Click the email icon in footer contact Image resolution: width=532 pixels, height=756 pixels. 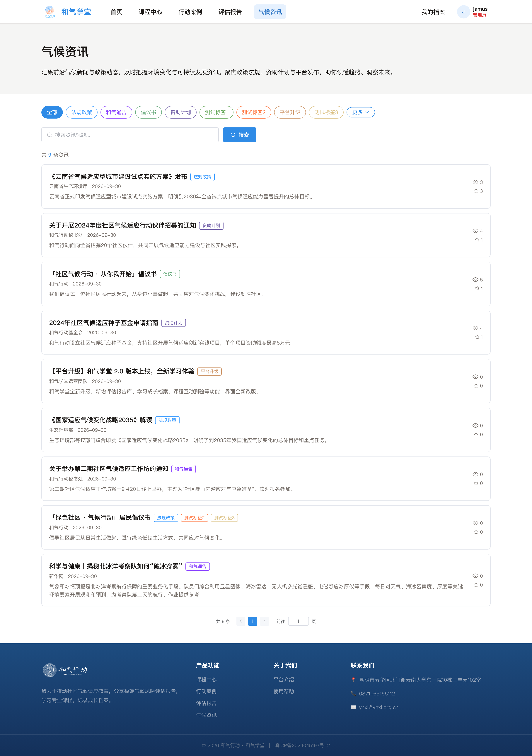353,707
